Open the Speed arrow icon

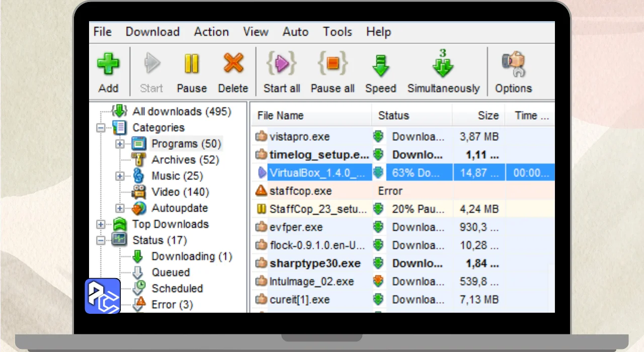pos(381,65)
